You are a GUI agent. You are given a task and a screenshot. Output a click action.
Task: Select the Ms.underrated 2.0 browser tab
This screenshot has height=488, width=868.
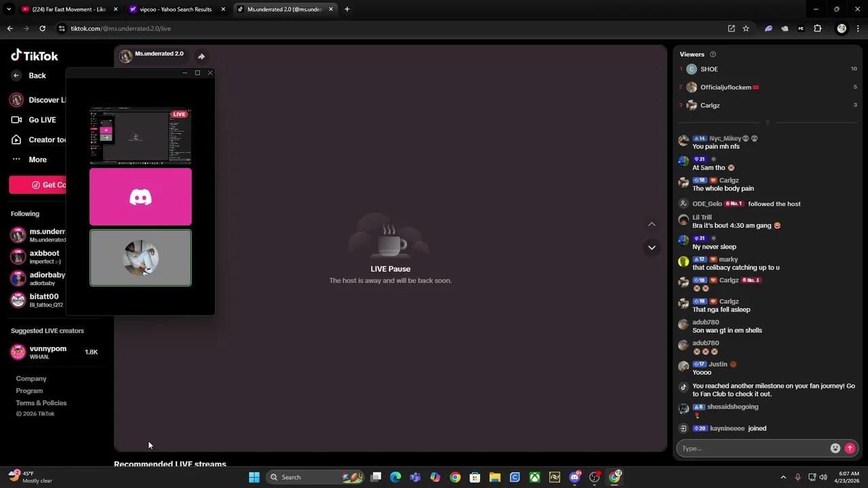pyautogui.click(x=284, y=9)
